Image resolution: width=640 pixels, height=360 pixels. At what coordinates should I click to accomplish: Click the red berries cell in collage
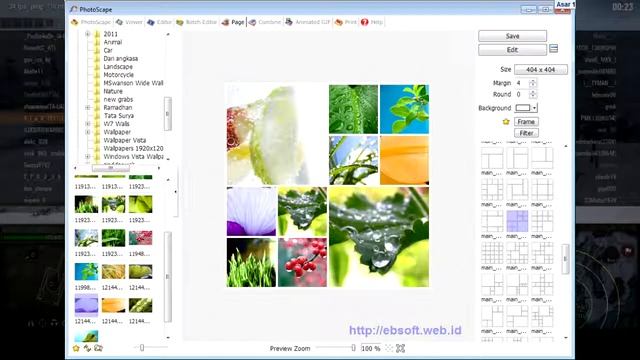302,262
